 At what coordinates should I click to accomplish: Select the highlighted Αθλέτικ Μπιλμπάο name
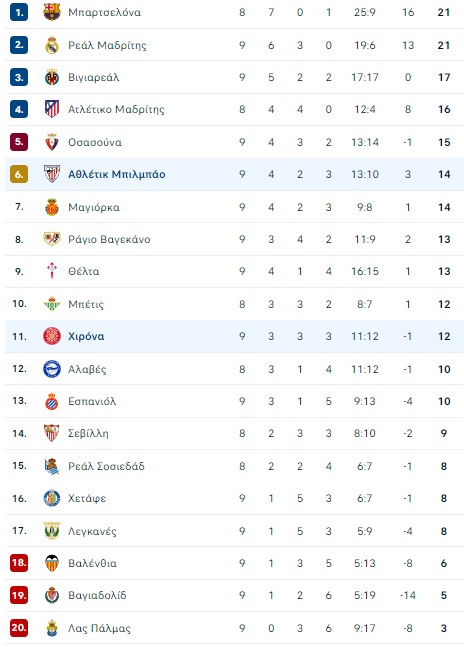[117, 174]
